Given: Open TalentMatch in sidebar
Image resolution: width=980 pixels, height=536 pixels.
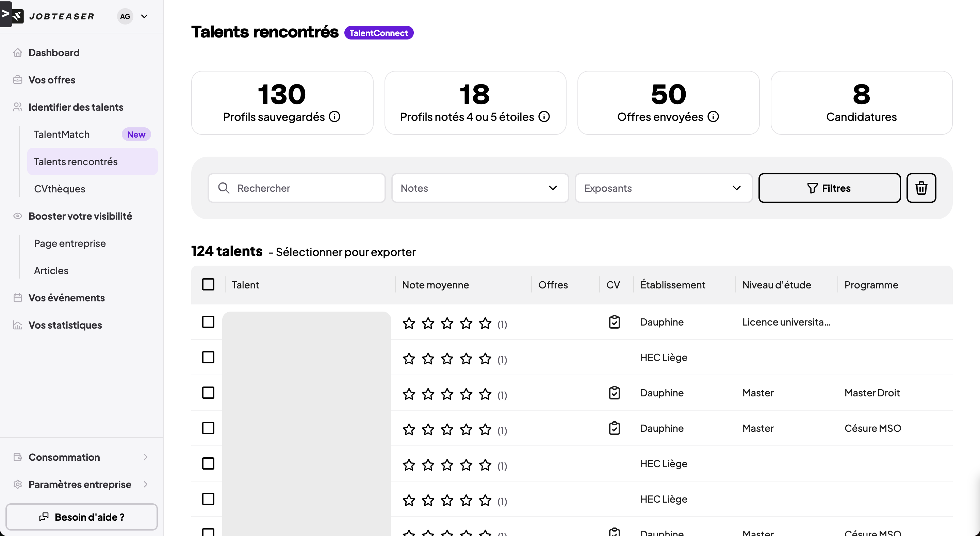Looking at the screenshot, I should click(x=62, y=135).
